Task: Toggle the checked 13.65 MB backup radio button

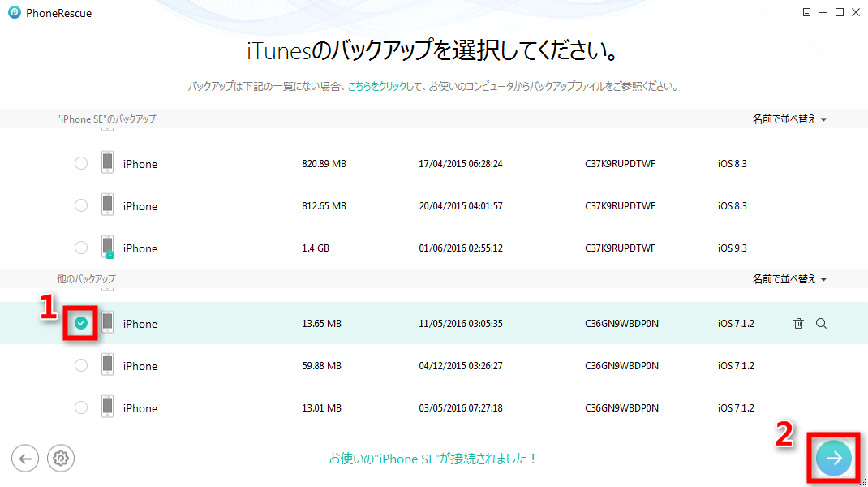Action: (81, 323)
